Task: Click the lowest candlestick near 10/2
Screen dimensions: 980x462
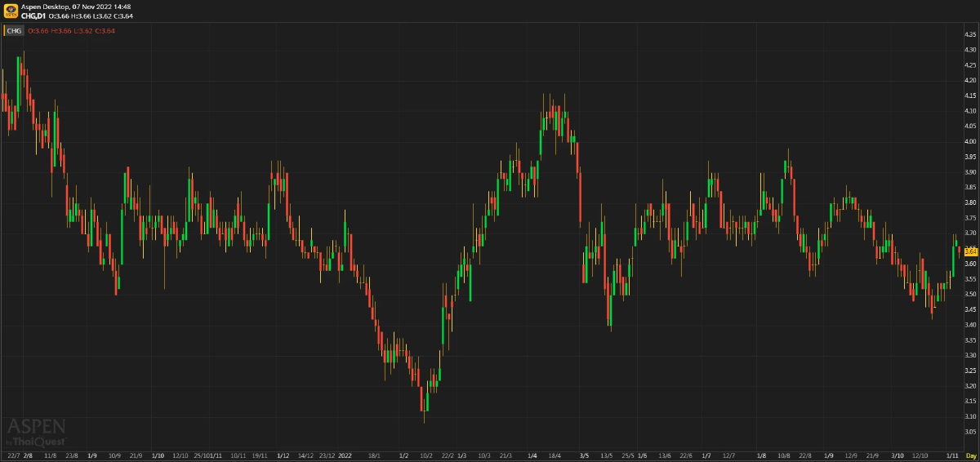Action: point(425,400)
